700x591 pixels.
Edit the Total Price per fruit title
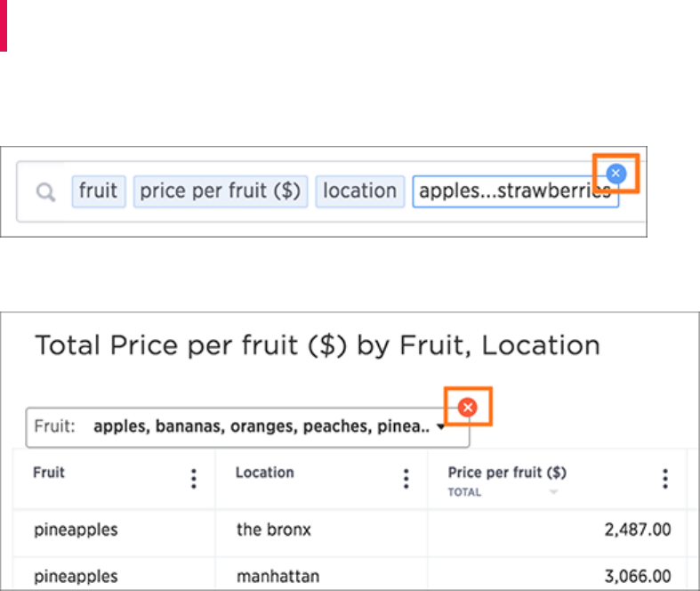coord(318,345)
